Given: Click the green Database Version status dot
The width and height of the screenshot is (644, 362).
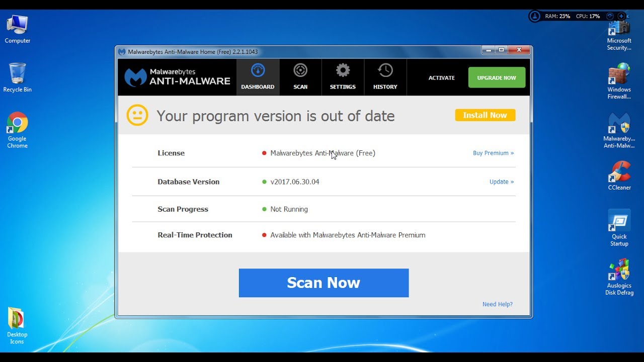Looking at the screenshot, I should click(264, 182).
